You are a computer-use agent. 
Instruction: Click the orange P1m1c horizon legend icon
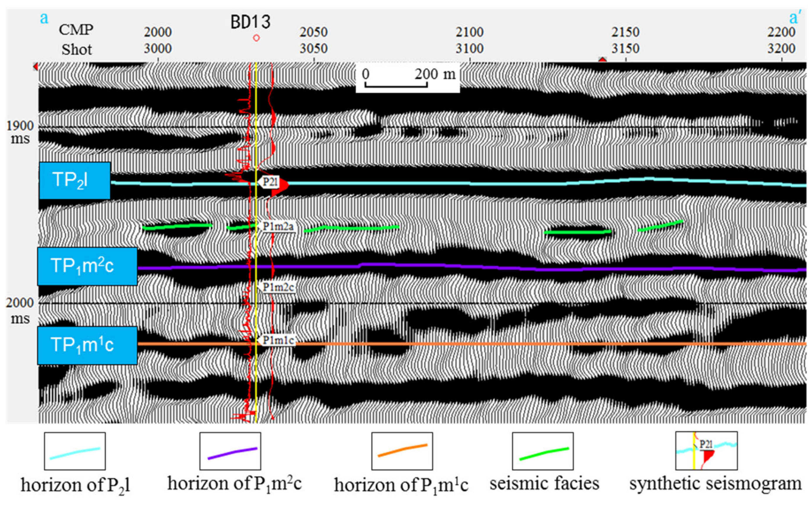(402, 451)
